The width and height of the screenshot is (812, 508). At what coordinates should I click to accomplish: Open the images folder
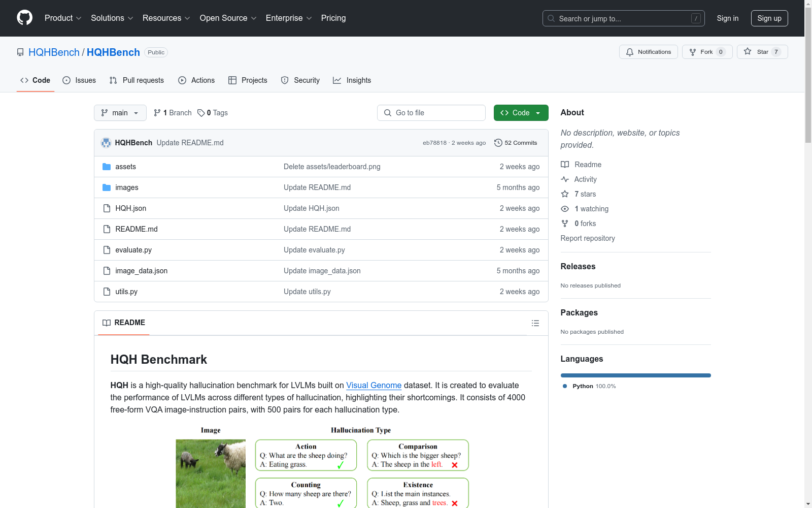tap(127, 187)
